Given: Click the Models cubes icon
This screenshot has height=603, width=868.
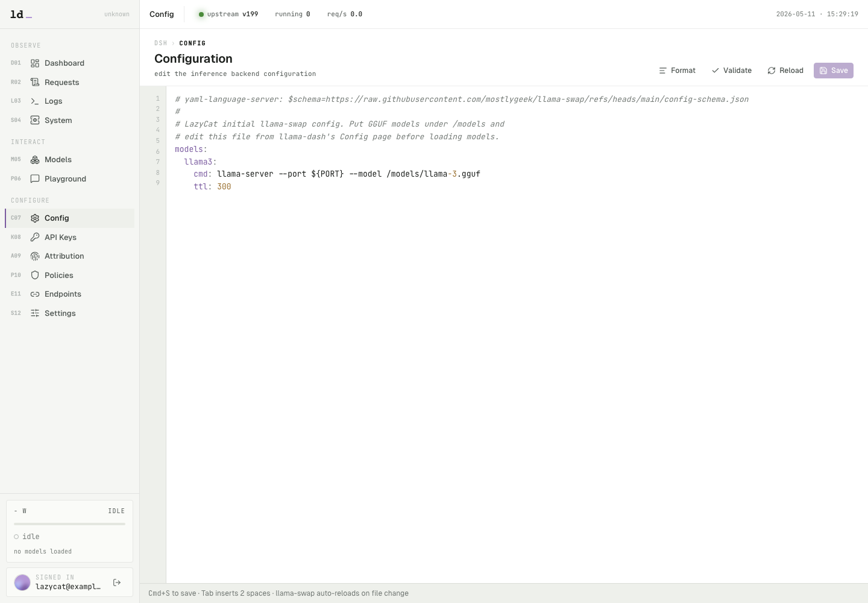Looking at the screenshot, I should 35,160.
